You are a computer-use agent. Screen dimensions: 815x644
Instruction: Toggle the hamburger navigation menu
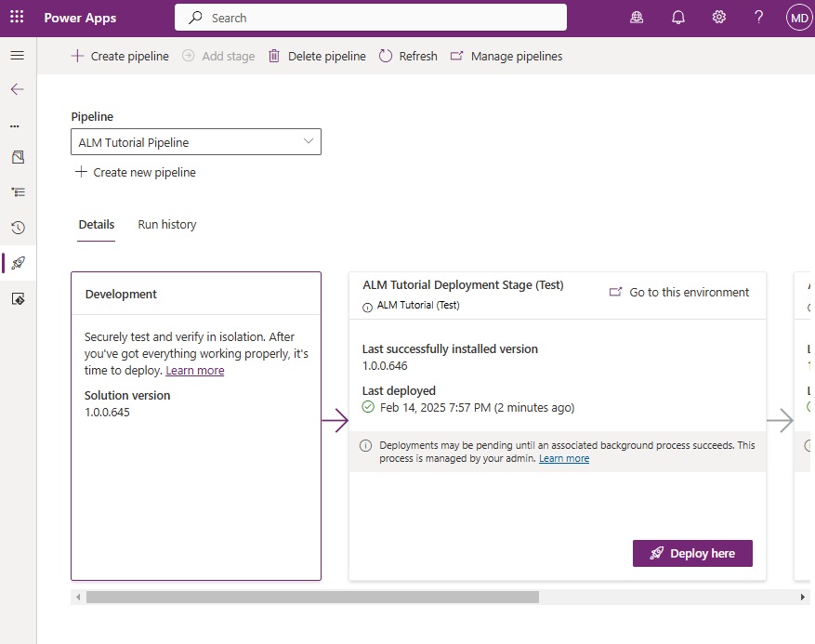(17, 55)
